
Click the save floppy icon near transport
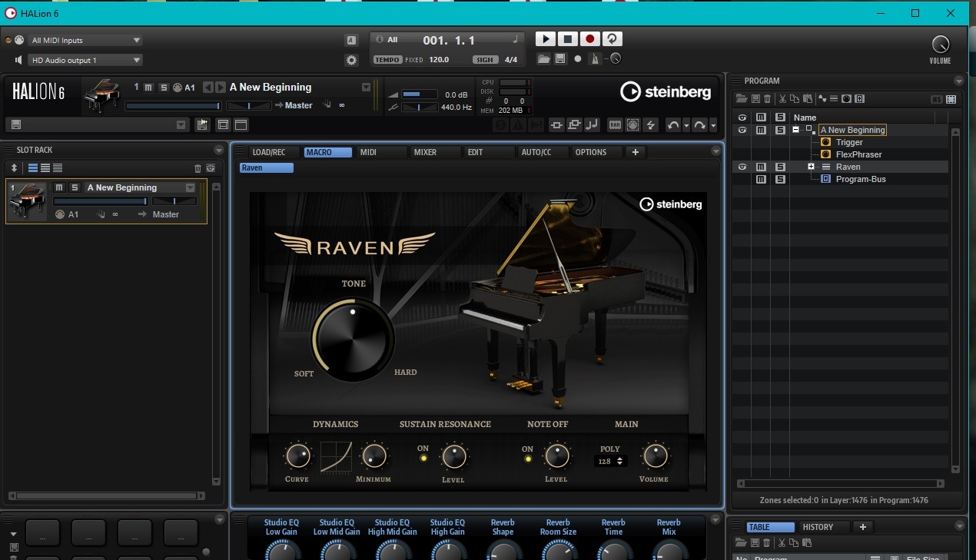(560, 58)
